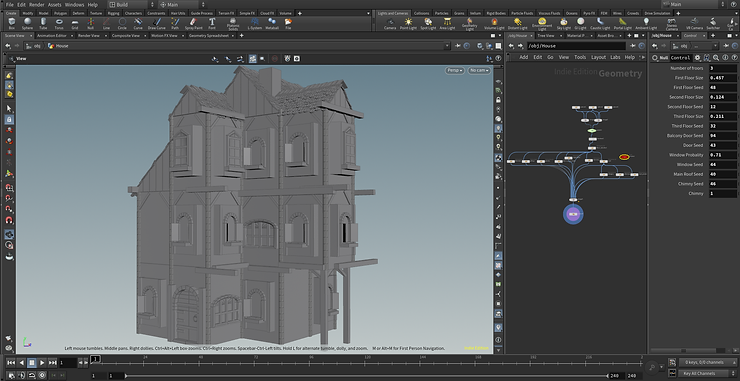The width and height of the screenshot is (740, 381).
Task: Select the Null shelf tool
Action: [x=91, y=24]
